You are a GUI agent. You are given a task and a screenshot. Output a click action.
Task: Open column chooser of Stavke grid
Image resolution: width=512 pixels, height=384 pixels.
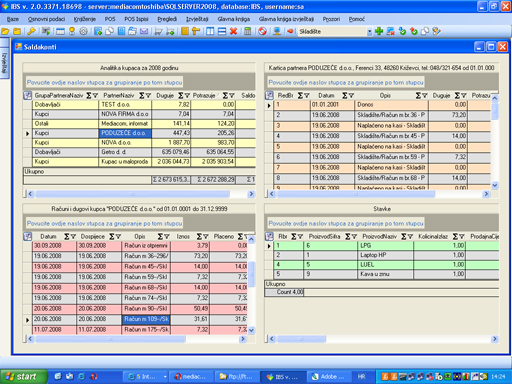[269, 237]
